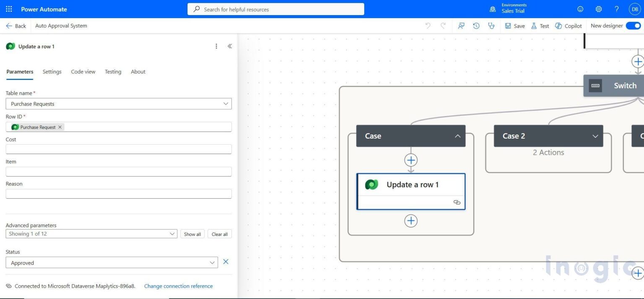Open the flow checker stethoscope icon
This screenshot has height=299, width=644.
tap(491, 26)
